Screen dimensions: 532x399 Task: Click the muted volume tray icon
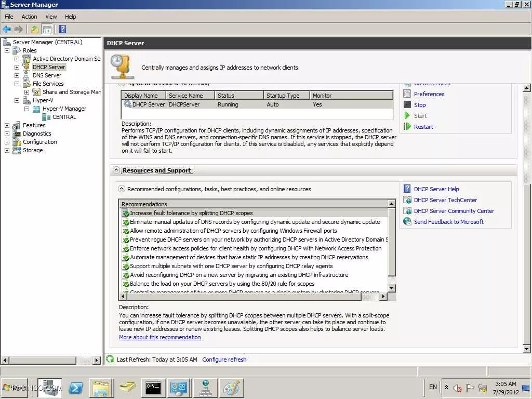click(x=457, y=388)
